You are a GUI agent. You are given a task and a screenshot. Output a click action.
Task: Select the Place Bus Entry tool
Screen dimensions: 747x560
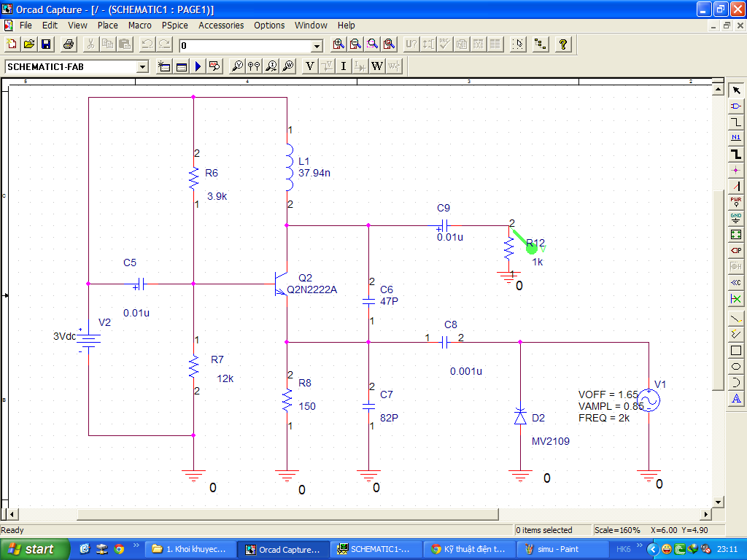coord(736,186)
